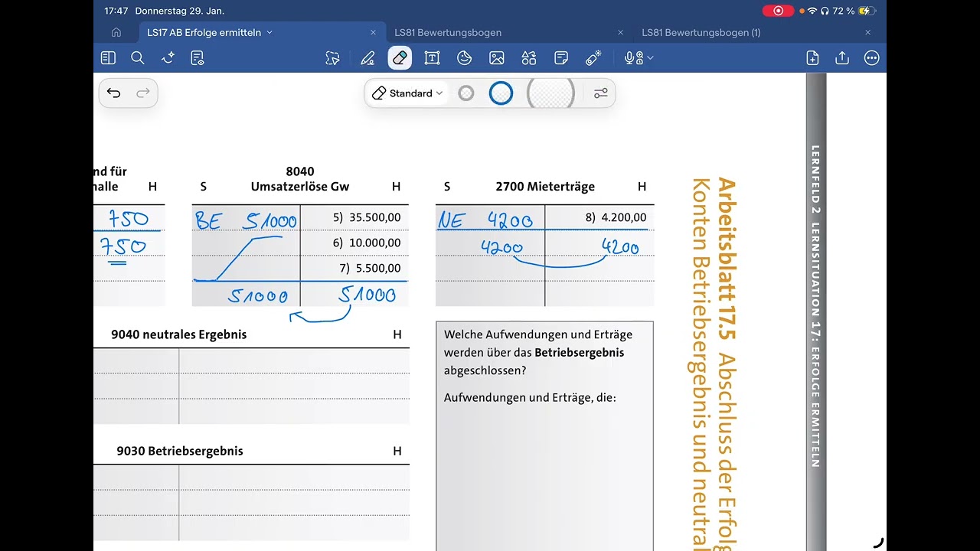
Task: Undo the last stroke
Action: (x=114, y=93)
